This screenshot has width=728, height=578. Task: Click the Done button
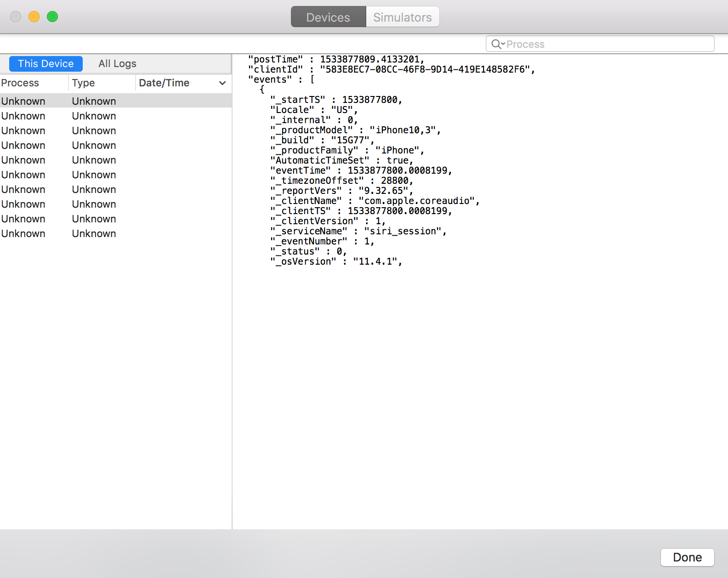687,557
